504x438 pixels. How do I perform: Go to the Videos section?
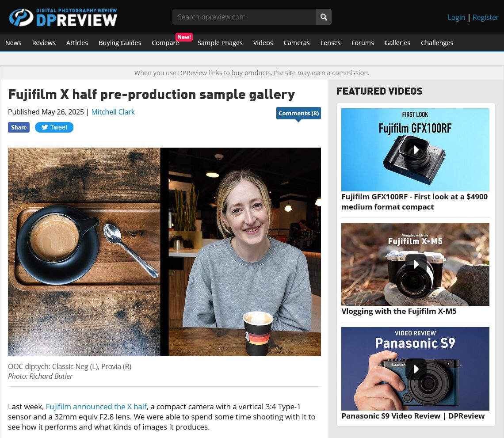[263, 43]
